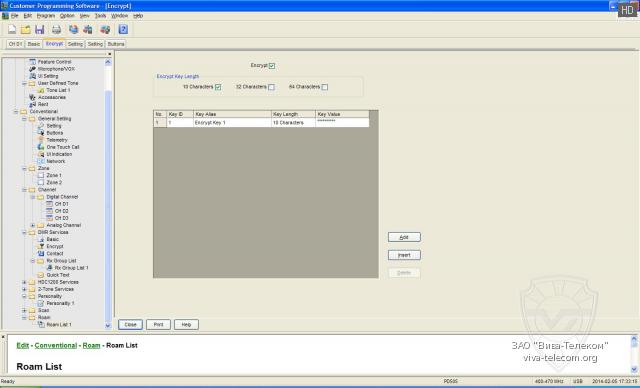Open the Program menu
Image resolution: width=640 pixels, height=388 pixels.
click(46, 16)
